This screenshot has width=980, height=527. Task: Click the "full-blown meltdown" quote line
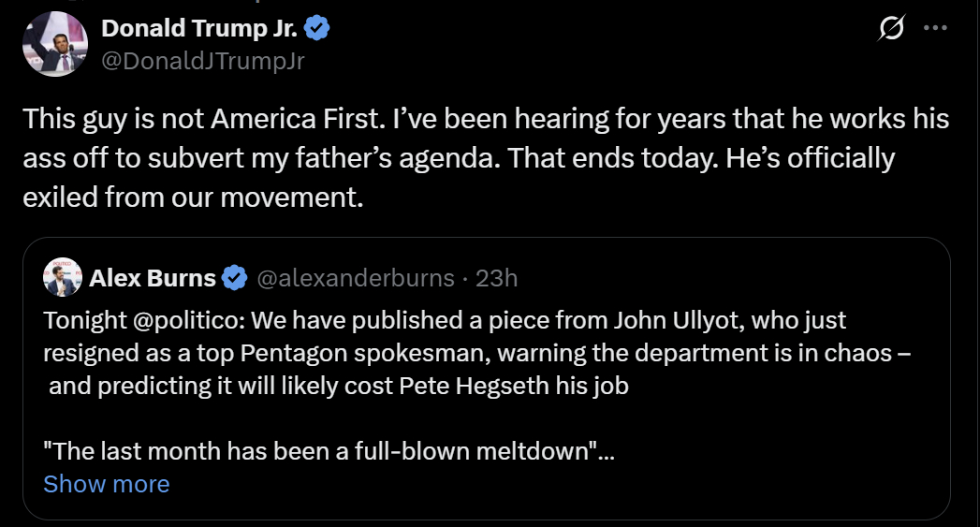pyautogui.click(x=328, y=451)
